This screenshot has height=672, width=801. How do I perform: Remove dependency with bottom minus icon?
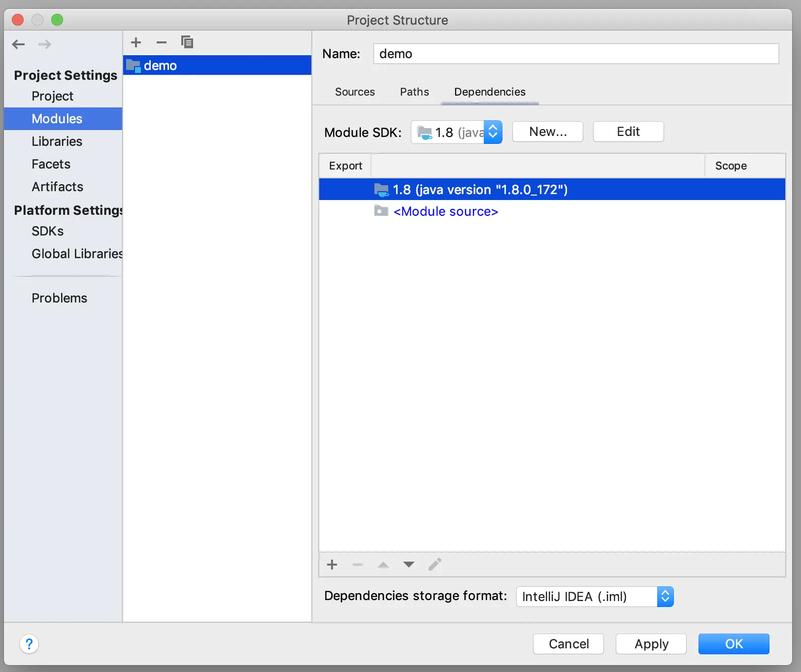click(358, 565)
